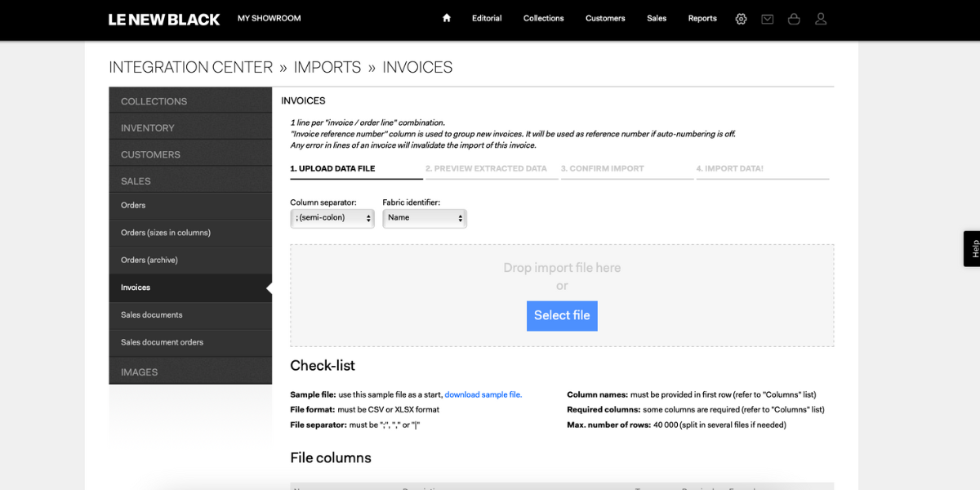Open the Editorial menu
This screenshot has height=490, width=980.
point(487,18)
